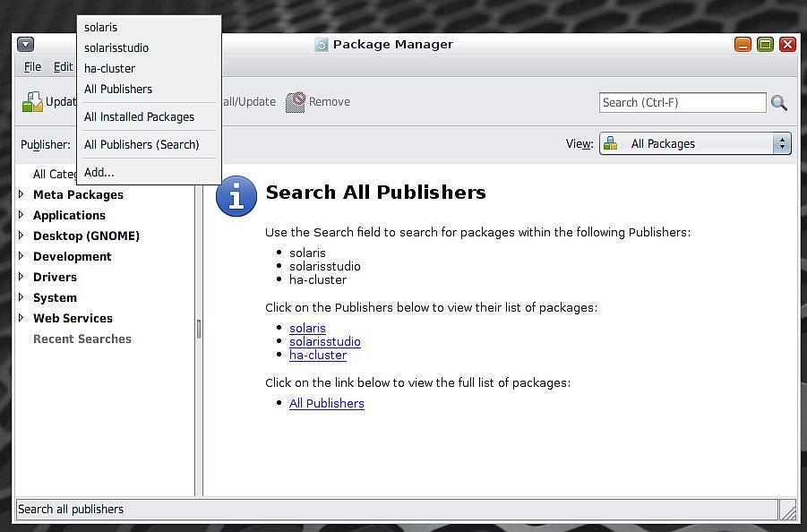
Task: Click the window resize grip corner
Action: (788, 510)
